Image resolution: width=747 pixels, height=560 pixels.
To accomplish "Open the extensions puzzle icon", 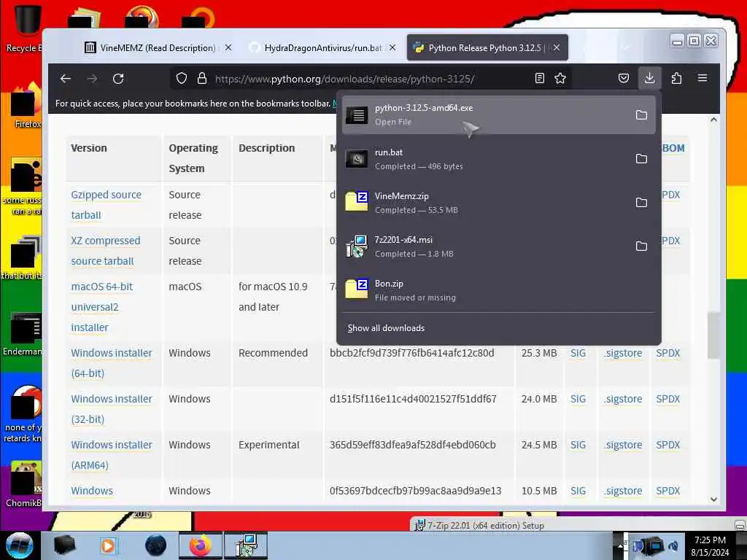I will pyautogui.click(x=676, y=78).
